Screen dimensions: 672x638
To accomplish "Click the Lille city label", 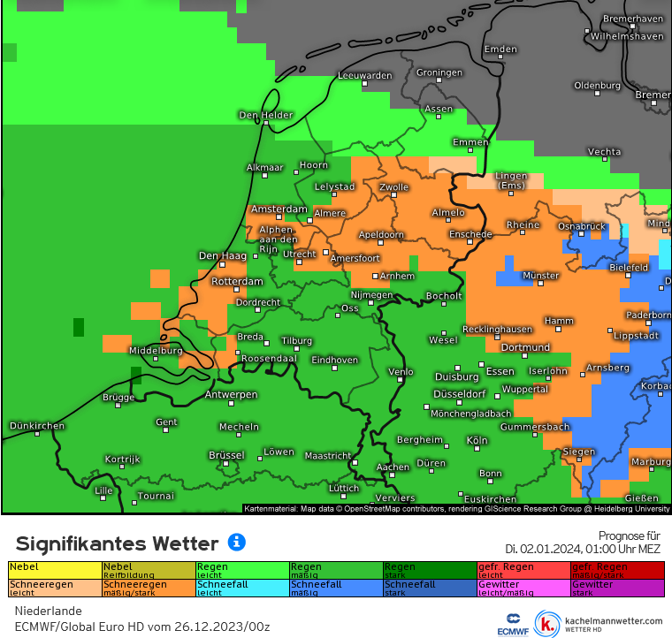I will [x=103, y=490].
